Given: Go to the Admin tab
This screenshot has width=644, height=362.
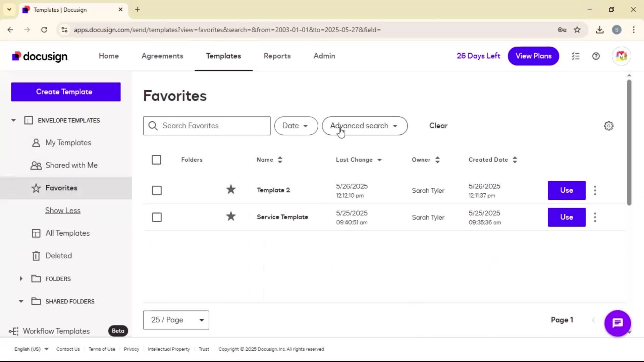Looking at the screenshot, I should tap(324, 56).
